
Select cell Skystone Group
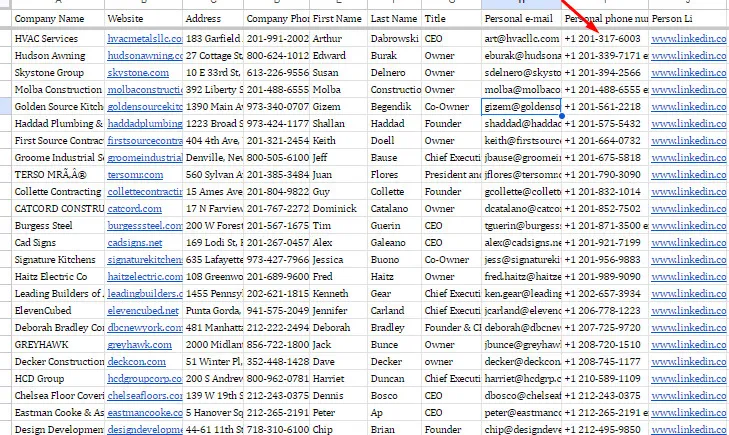58,73
